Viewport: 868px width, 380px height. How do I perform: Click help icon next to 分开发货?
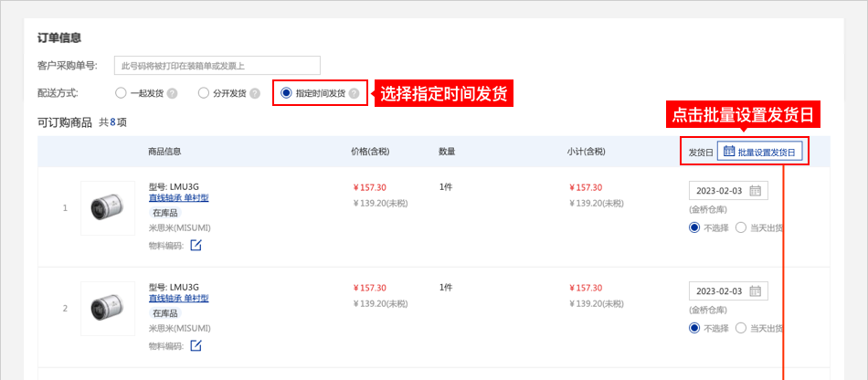255,93
